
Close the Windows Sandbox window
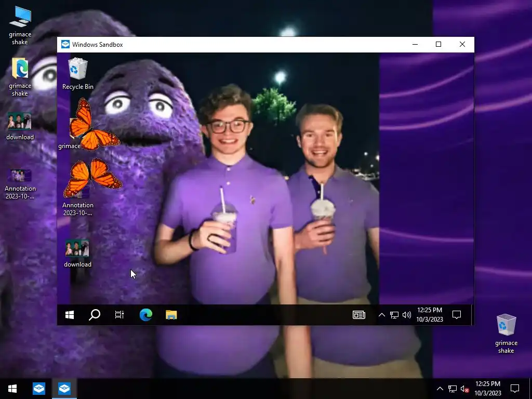click(462, 45)
